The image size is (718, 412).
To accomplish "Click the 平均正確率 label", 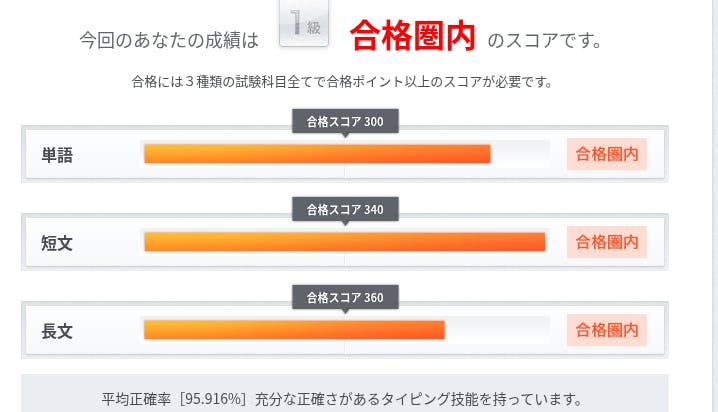I will click(x=138, y=398).
